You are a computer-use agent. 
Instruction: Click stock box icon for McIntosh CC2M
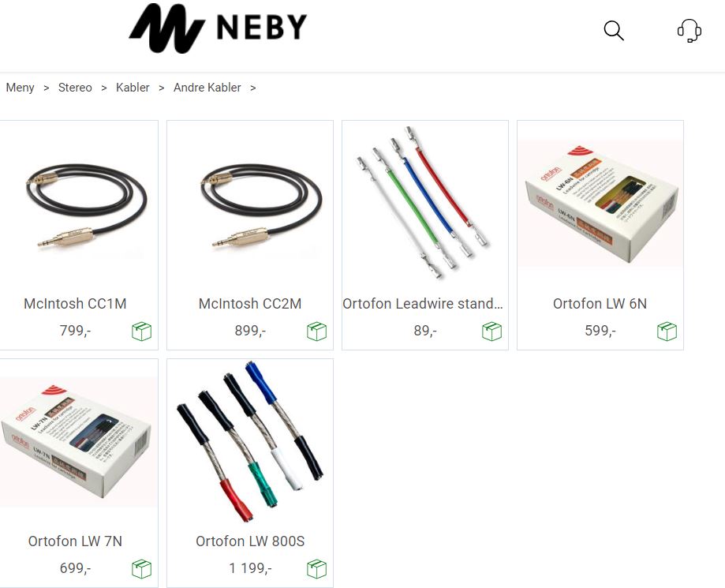(x=316, y=331)
